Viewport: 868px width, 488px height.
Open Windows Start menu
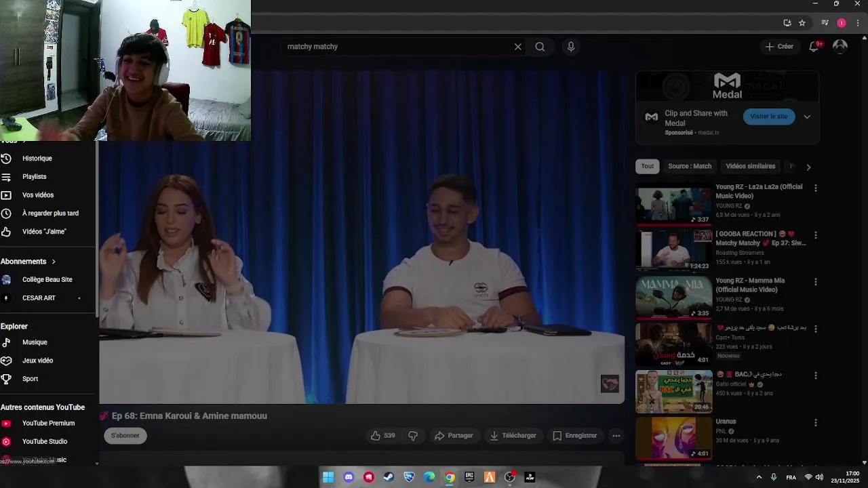point(328,477)
